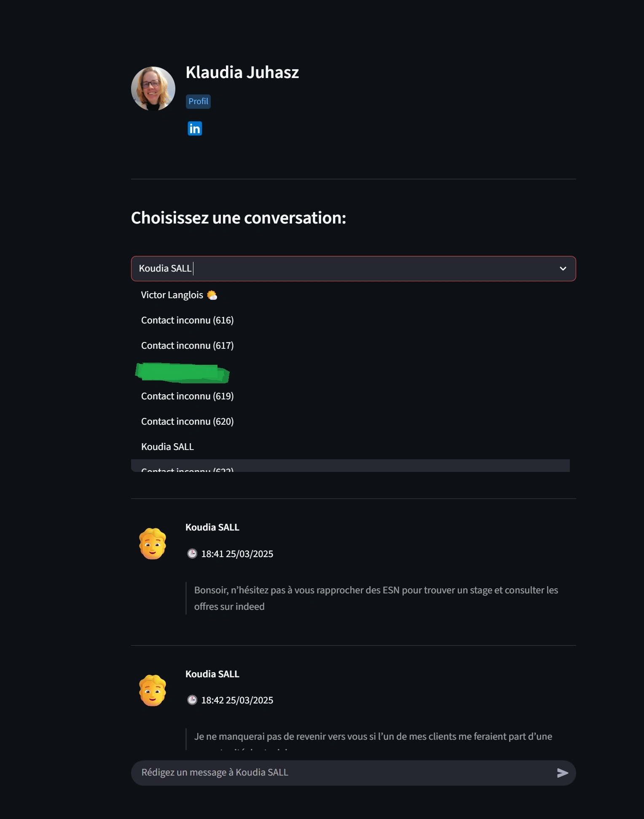Open Klaudia Juhasz's LinkedIn page

click(x=194, y=129)
